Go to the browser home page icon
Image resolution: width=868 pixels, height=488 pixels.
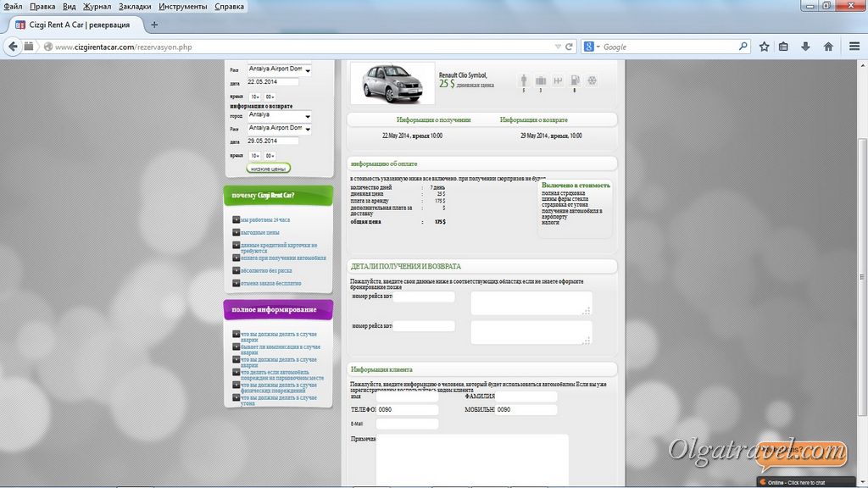point(828,47)
